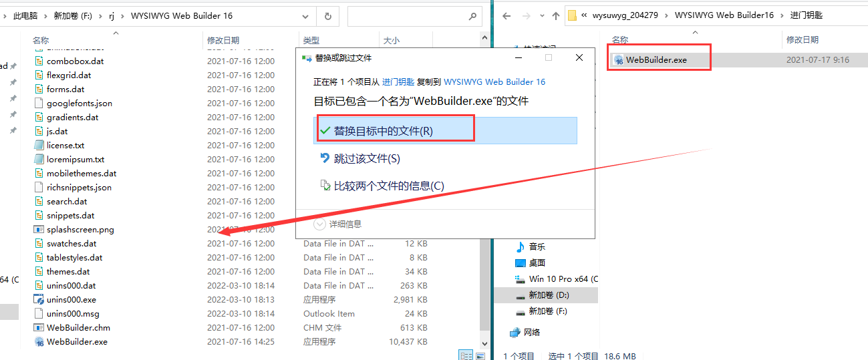Click the 进门钥匙 source link in dialog
The height and width of the screenshot is (360, 868).
coord(398,81)
